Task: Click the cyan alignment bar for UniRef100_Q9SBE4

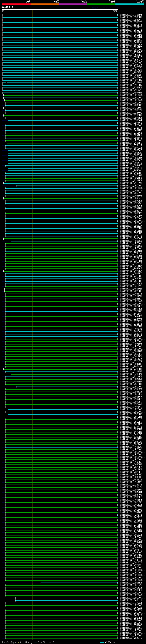Action: pos(79,583)
